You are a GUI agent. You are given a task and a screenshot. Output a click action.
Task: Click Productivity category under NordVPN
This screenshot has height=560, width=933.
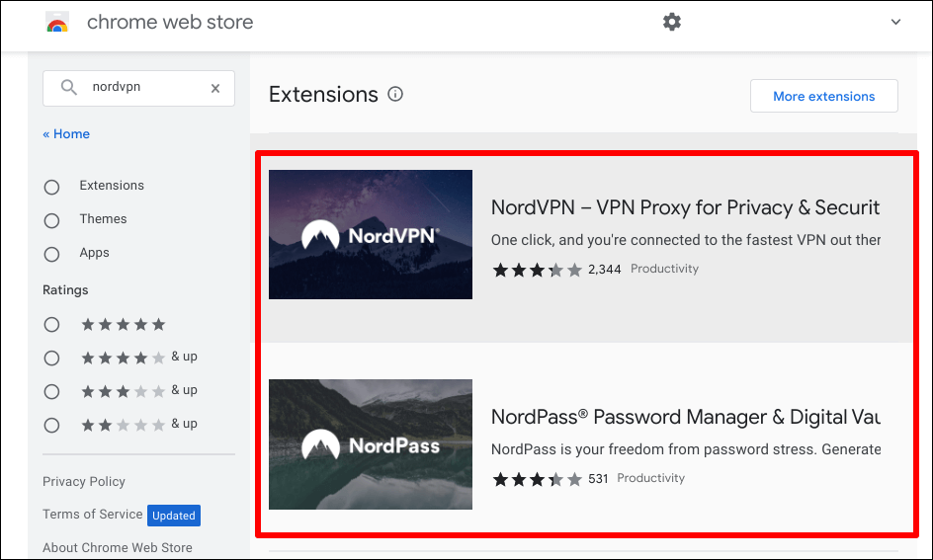pyautogui.click(x=664, y=269)
